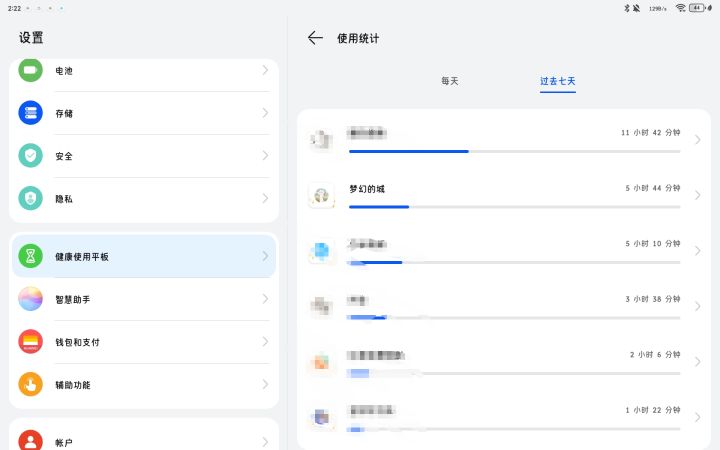Open the red 帐户 person icon
Image resolution: width=720 pixels, height=450 pixels.
(31, 441)
